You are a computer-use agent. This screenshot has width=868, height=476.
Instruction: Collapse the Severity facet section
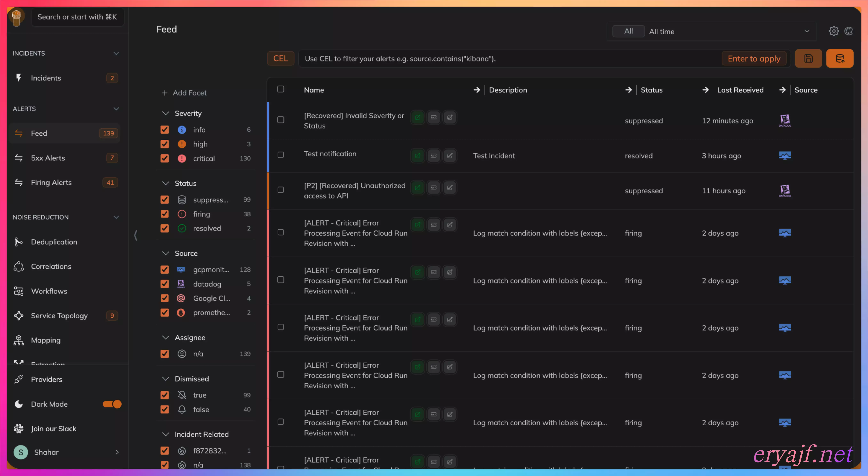point(166,113)
